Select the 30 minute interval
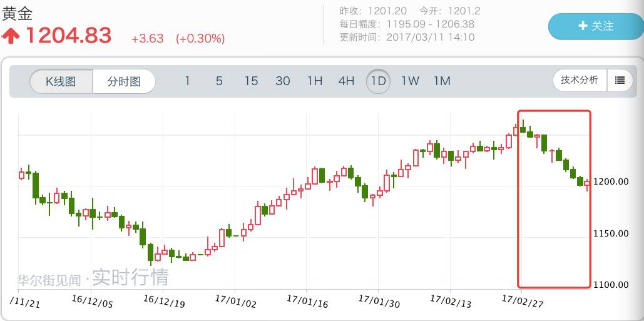The height and width of the screenshot is (321, 644). 283,81
